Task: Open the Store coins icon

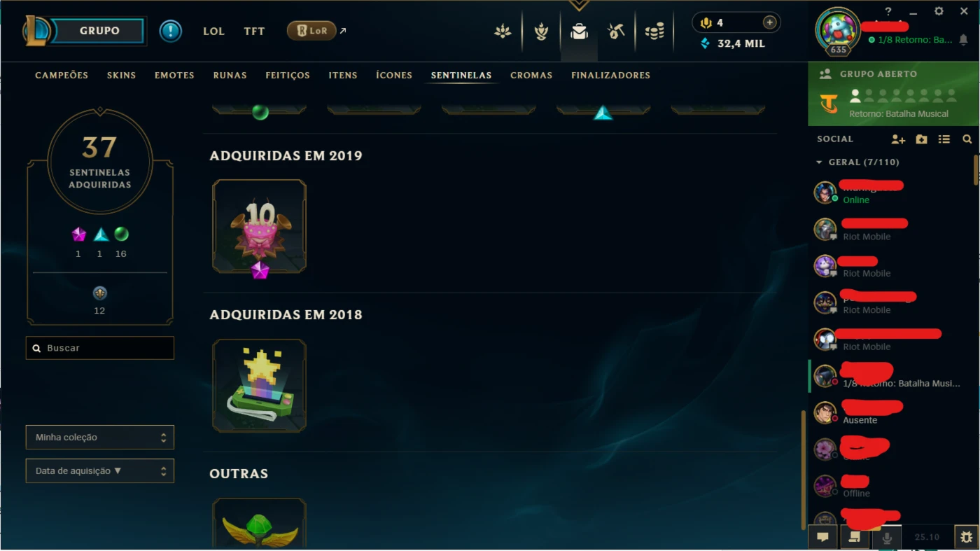Action: 654,32
